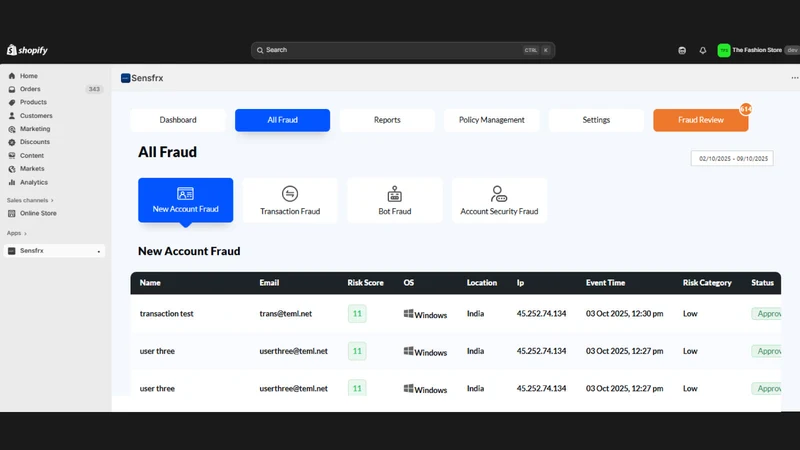Screen dimensions: 800x450
Task: Click the search magnifier icon
Action: [x=260, y=50]
